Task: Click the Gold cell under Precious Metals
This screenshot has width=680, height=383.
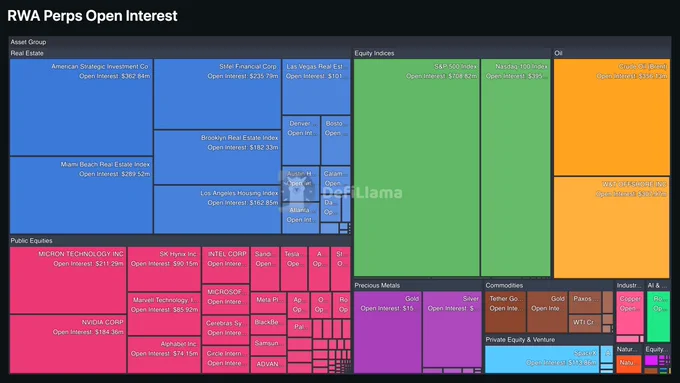Action: 387,332
